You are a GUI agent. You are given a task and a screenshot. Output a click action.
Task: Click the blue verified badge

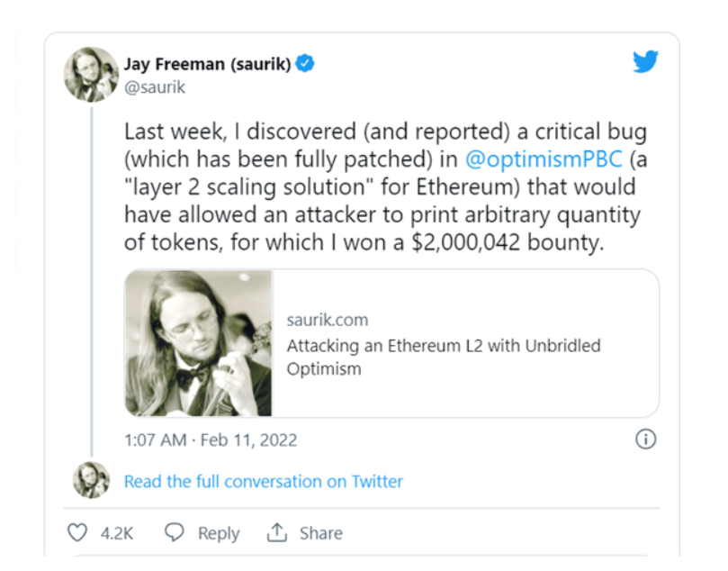pos(305,64)
